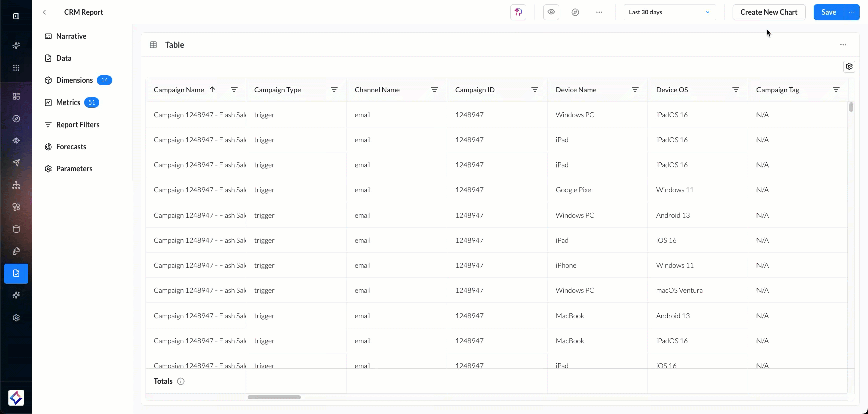Click the compass explore icon in top bar
This screenshot has width=868, height=414.
(575, 12)
